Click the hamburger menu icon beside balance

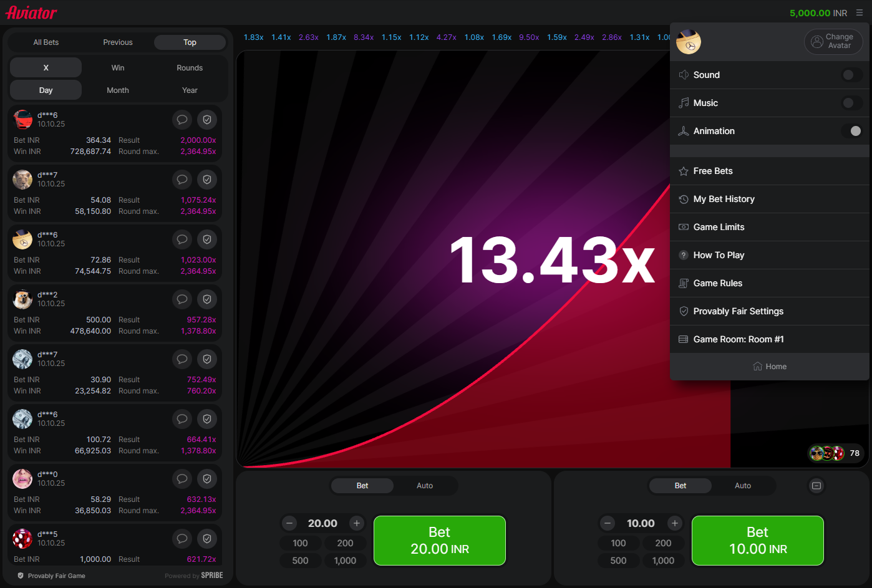click(x=860, y=12)
